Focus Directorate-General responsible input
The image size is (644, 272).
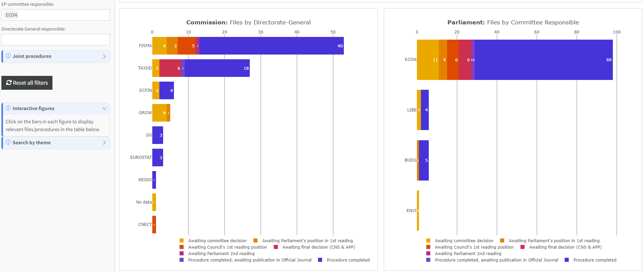pyautogui.click(x=55, y=40)
